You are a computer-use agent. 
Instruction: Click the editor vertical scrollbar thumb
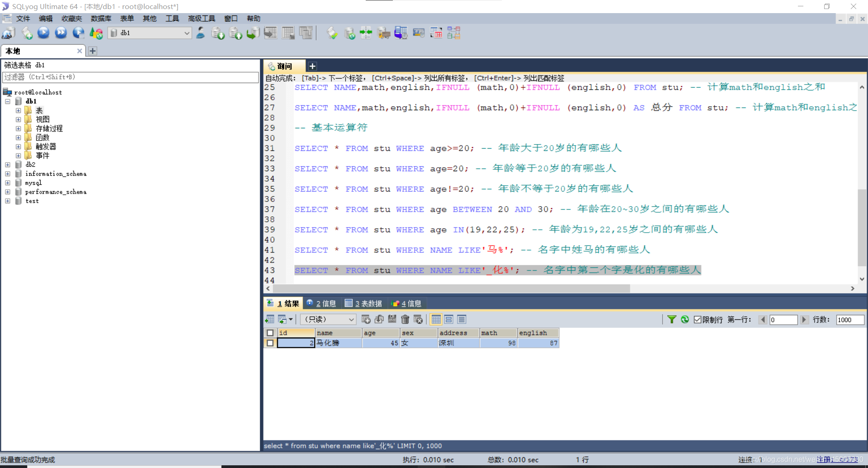point(862,228)
